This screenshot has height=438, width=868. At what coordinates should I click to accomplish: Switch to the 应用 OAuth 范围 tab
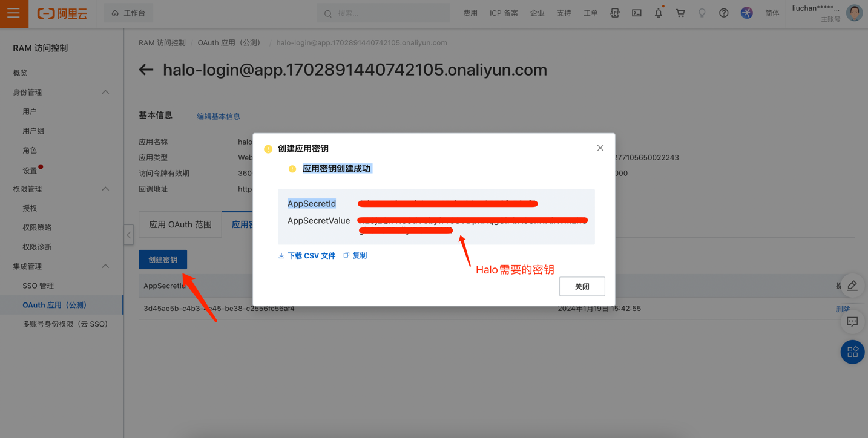(180, 224)
